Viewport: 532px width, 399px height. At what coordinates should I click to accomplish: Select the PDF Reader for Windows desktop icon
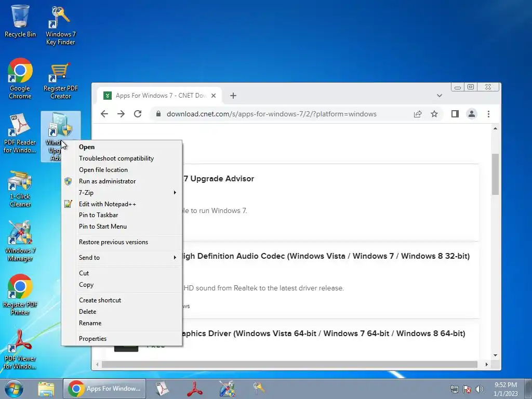tap(20, 133)
